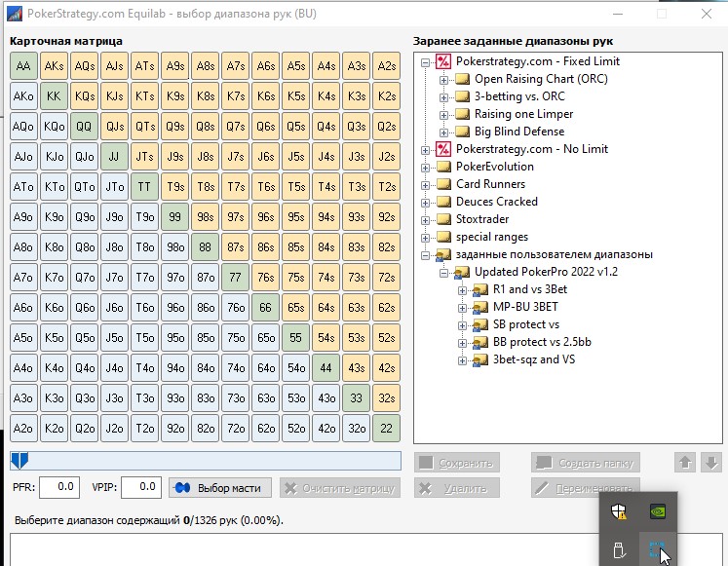Click the PFR input field
Viewport: 728px width, 566px height.
(x=59, y=487)
